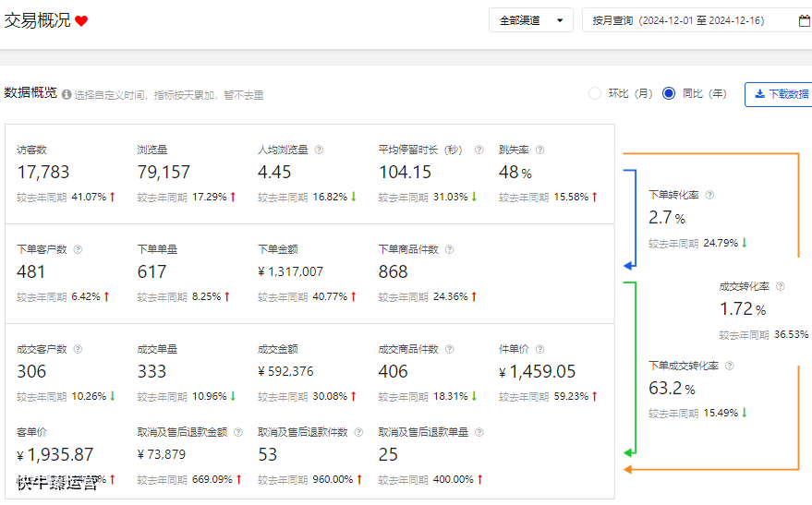The height and width of the screenshot is (505, 812).
Task: Click help icon next to 人均浏览量
Action: [319, 150]
